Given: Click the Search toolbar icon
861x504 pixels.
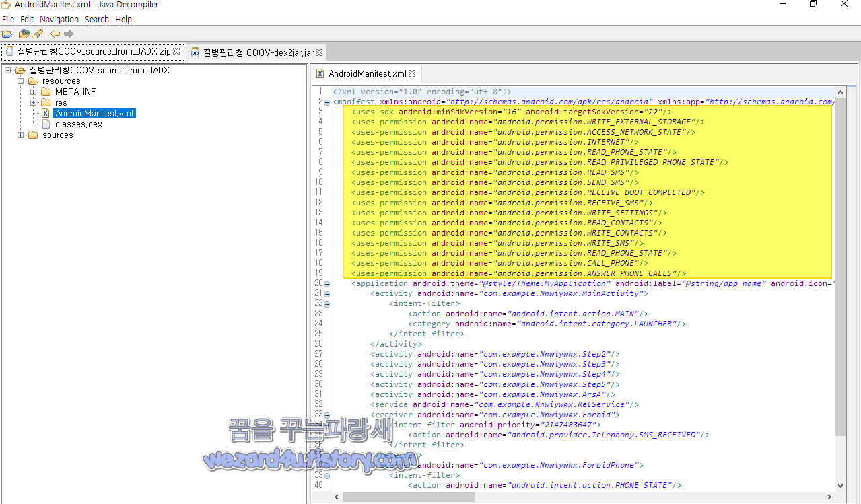Looking at the screenshot, I should pyautogui.click(x=38, y=34).
